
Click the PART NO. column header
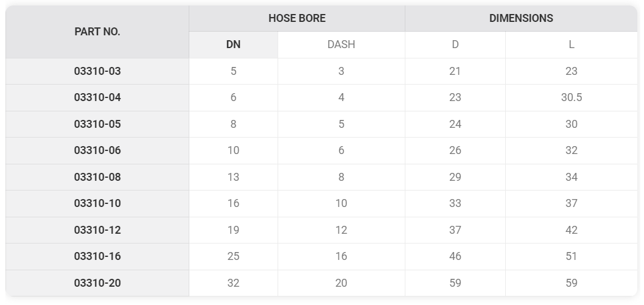click(97, 32)
